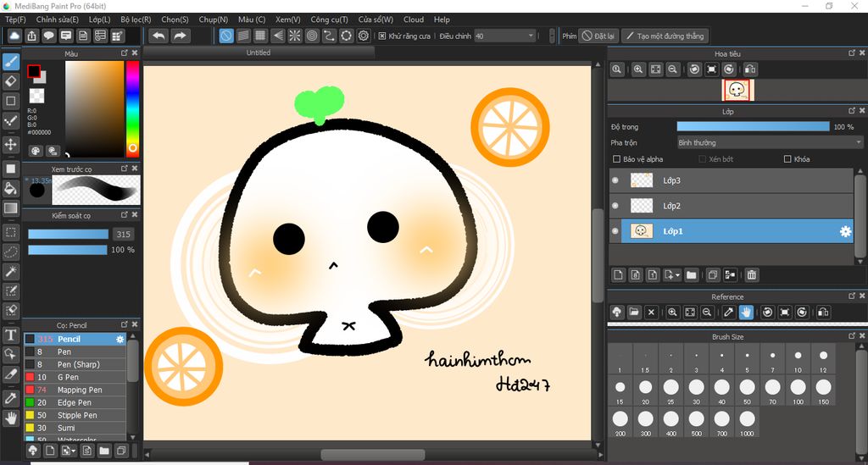Click the rainbow hue bar
Image resolution: width=868 pixels, height=465 pixels.
click(132, 108)
